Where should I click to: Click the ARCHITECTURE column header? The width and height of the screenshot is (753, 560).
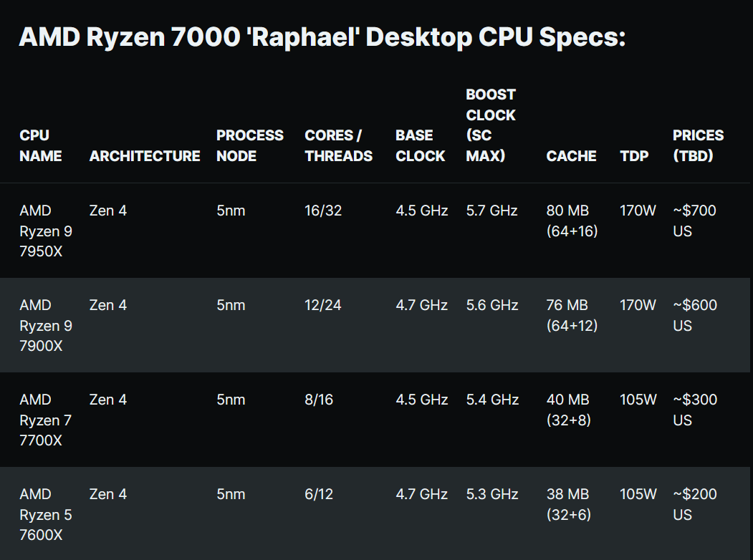[x=145, y=156]
